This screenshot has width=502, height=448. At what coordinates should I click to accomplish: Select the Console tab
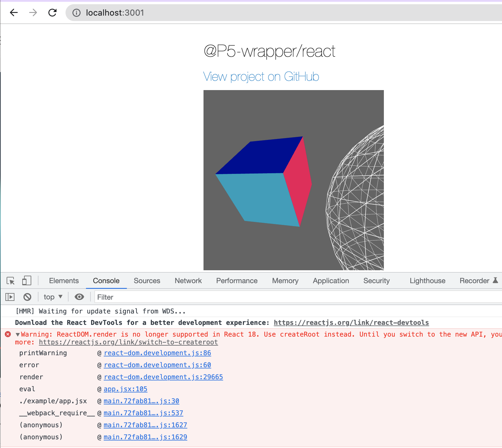(106, 281)
